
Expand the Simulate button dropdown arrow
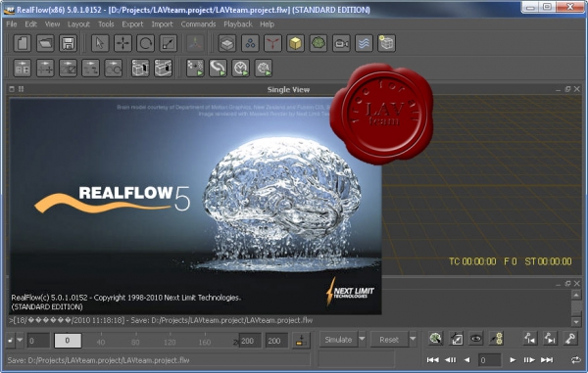tap(362, 339)
